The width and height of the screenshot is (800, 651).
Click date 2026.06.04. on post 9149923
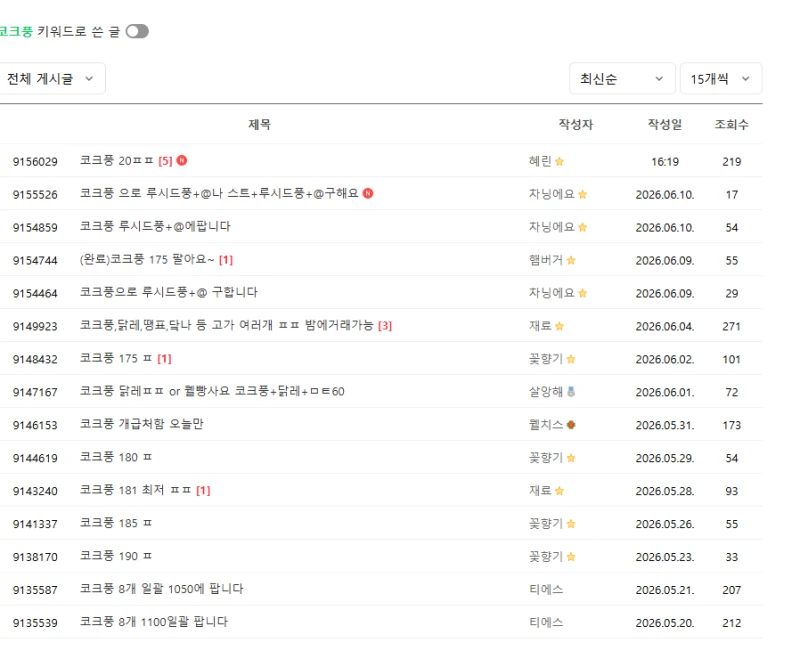tap(665, 326)
